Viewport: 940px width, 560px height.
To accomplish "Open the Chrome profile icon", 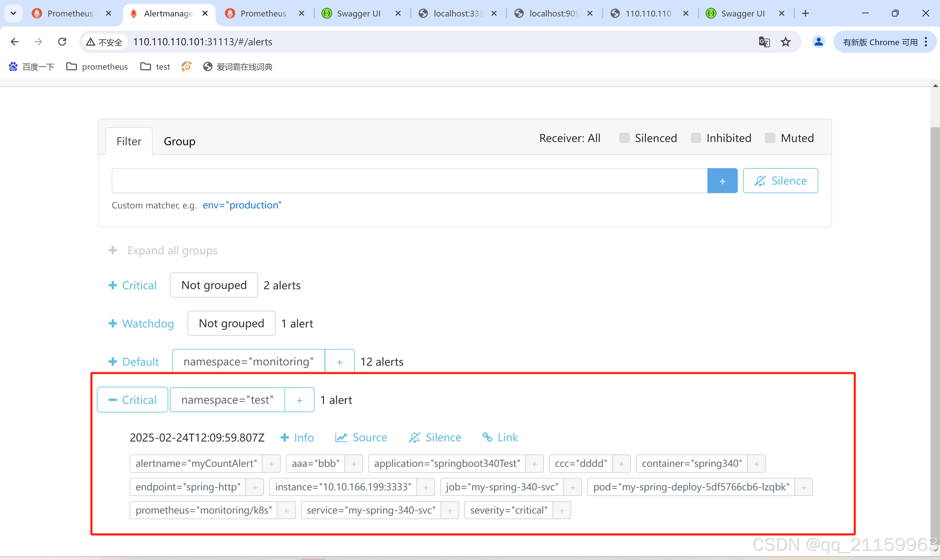I will [x=819, y=41].
